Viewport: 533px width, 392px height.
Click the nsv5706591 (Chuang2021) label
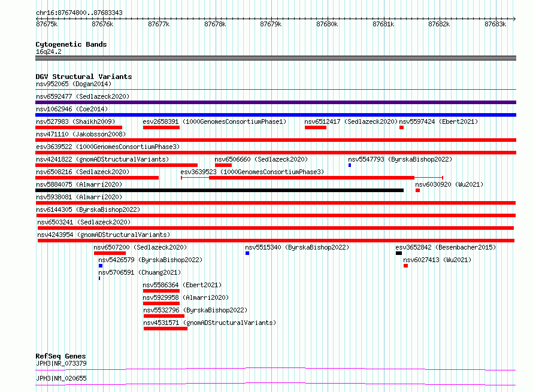[x=140, y=272]
